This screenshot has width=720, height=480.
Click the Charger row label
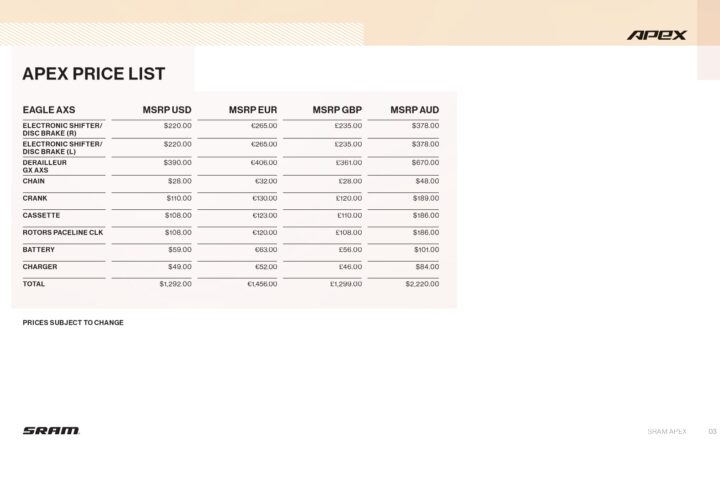pos(40,267)
